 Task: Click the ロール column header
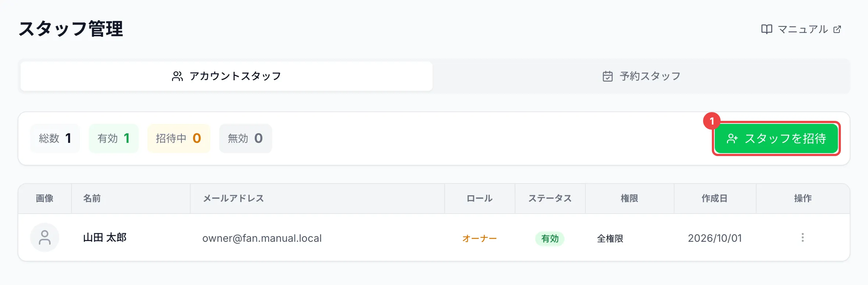pos(479,198)
